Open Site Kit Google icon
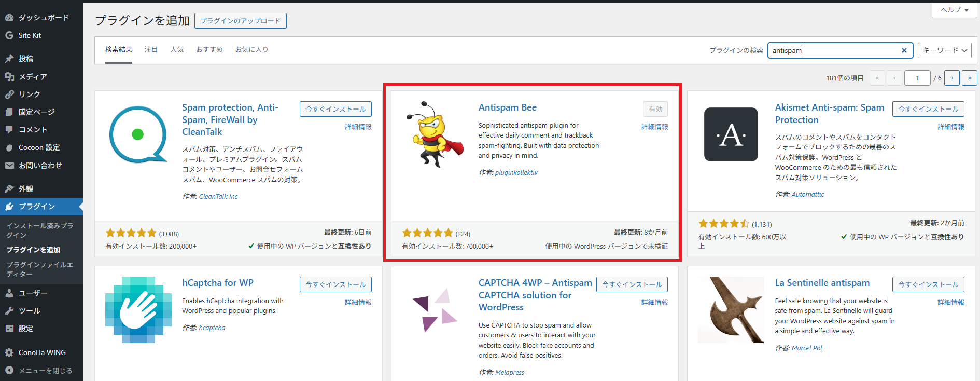980x381 pixels. point(9,35)
